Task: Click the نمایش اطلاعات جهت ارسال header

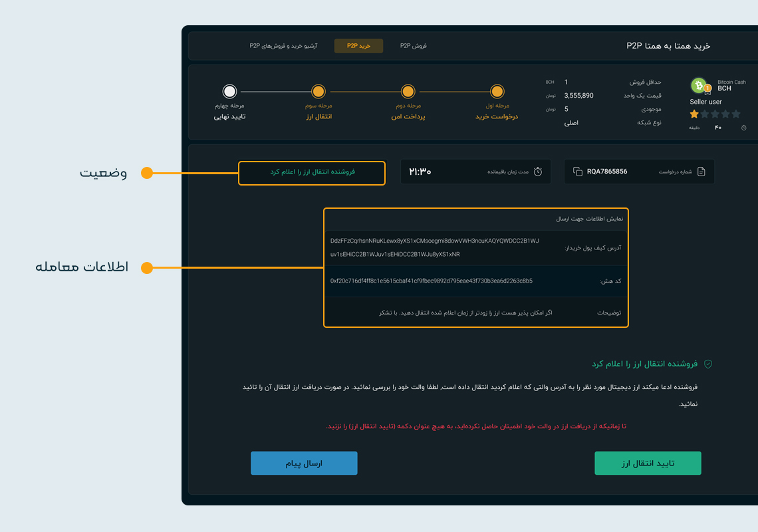Action: tap(589, 219)
